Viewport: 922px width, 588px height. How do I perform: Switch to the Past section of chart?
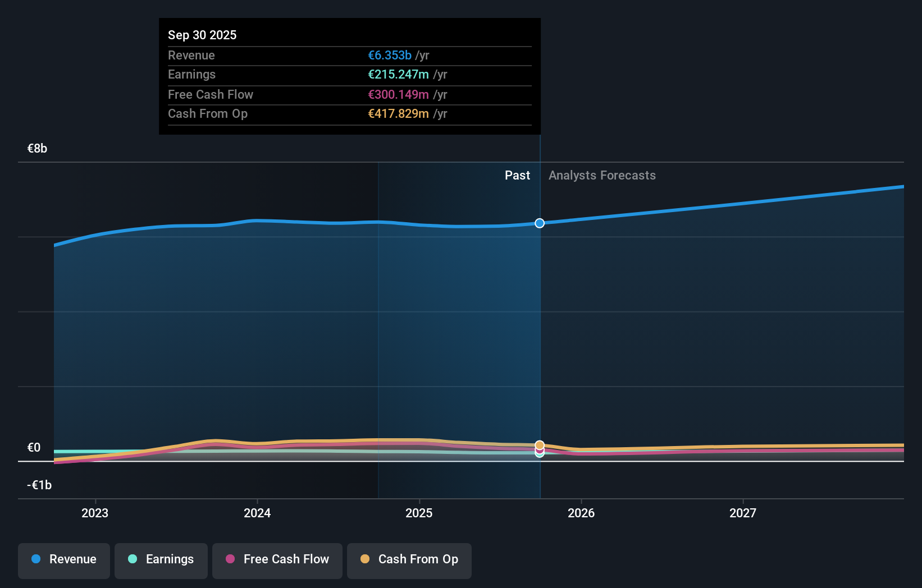(517, 175)
